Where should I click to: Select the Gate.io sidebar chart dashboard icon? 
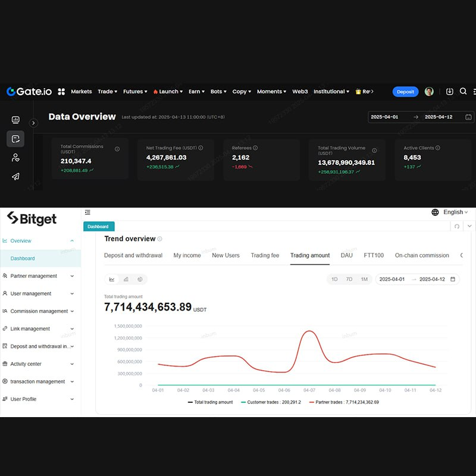pyautogui.click(x=15, y=120)
